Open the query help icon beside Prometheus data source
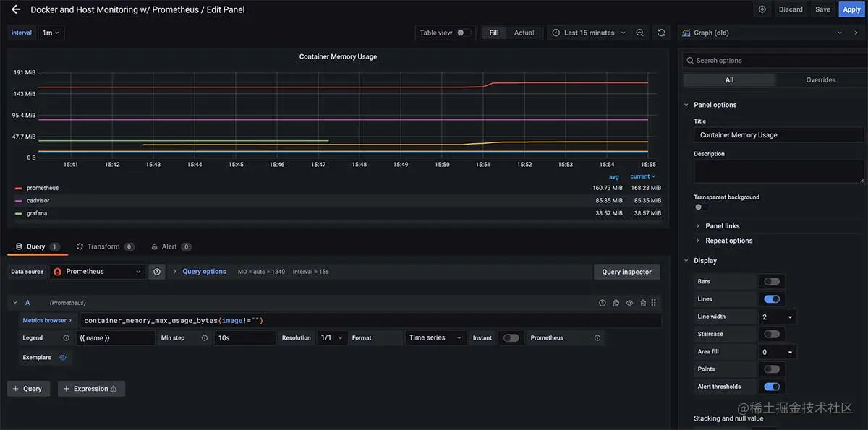The image size is (868, 430). coord(156,272)
